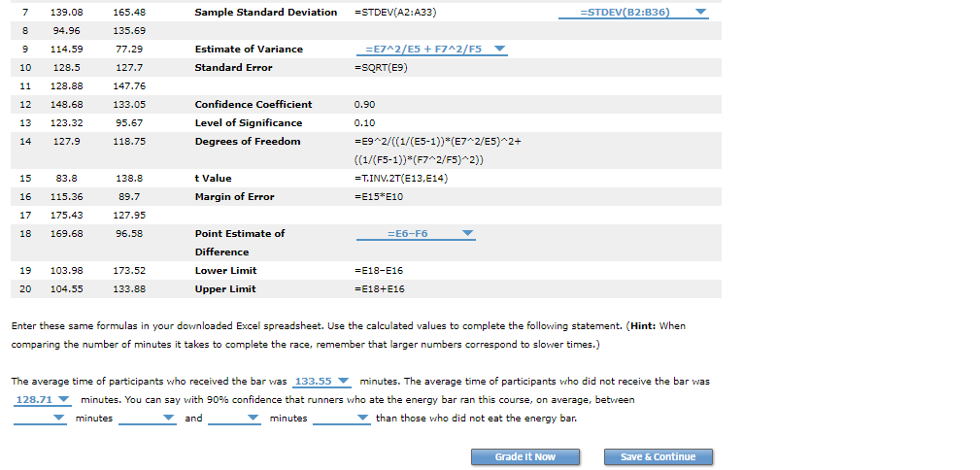Click cell value 95.67 in row 13

click(x=129, y=123)
